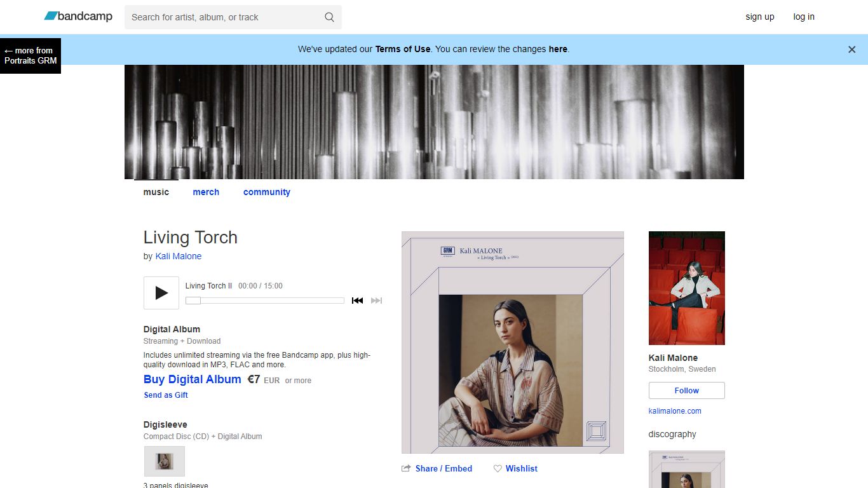Open the music tab
Screen dimensions: 868x488
coord(156,192)
